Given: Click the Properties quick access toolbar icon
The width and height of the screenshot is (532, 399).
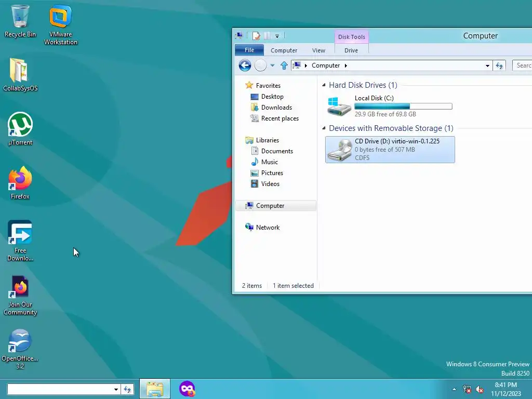Looking at the screenshot, I should [x=256, y=36].
